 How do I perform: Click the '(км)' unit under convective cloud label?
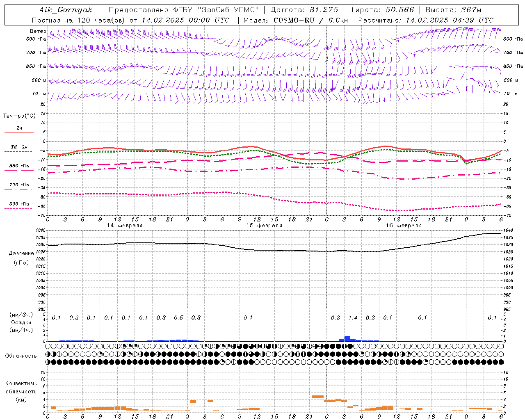21,399
